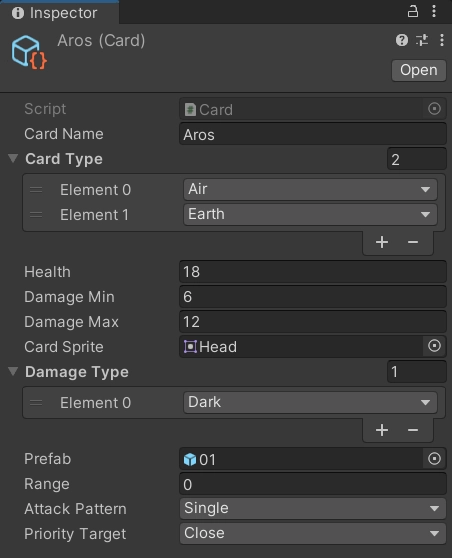Open the Earth element dropdown
This screenshot has width=452, height=558.
tap(310, 214)
